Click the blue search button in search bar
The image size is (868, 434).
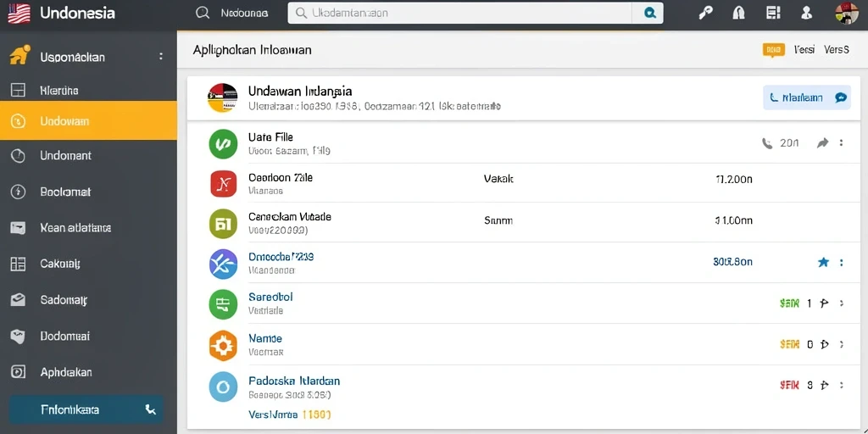(x=650, y=13)
